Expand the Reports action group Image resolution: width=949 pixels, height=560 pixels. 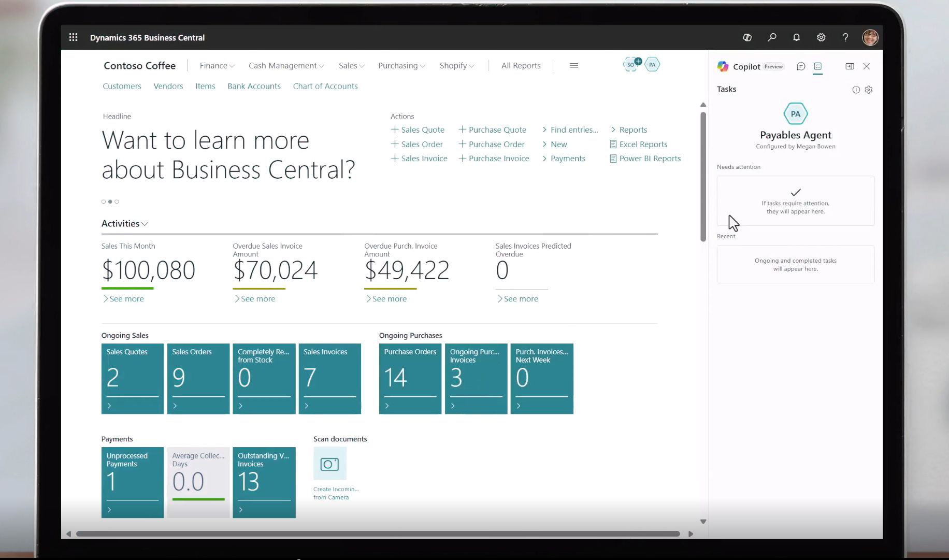click(629, 130)
